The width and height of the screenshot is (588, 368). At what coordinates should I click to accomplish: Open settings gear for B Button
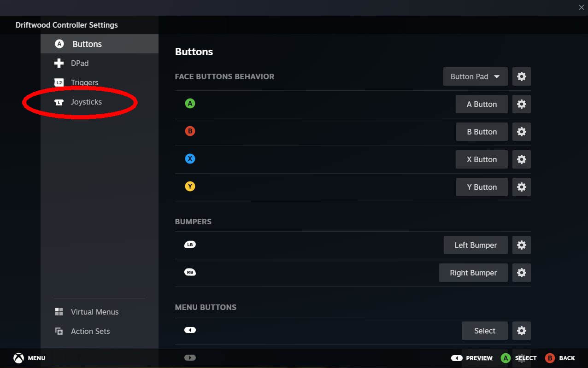(x=521, y=132)
